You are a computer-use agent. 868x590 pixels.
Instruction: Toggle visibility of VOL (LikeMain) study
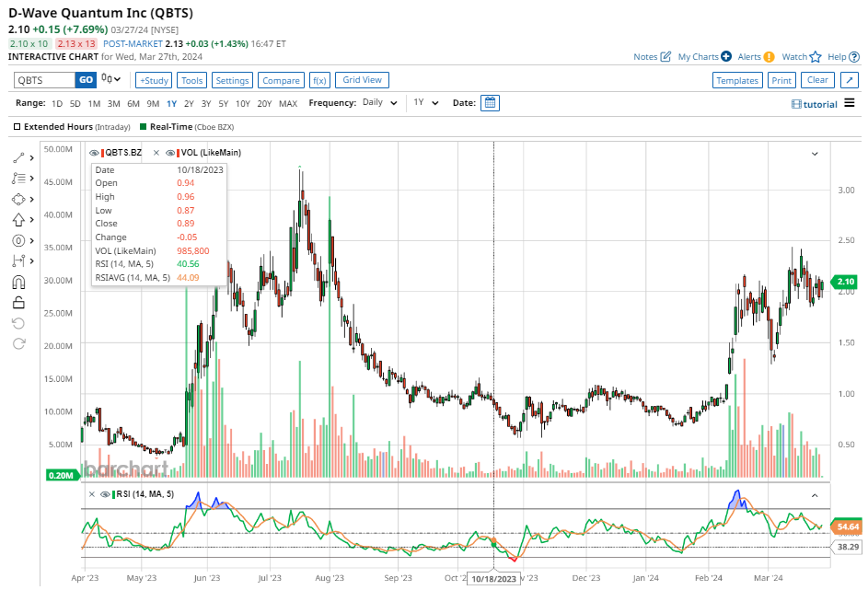[170, 153]
